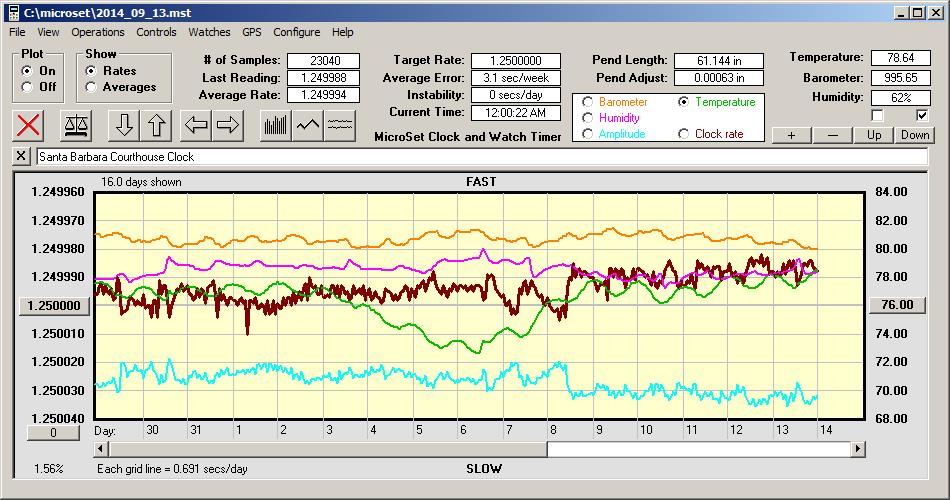Open the Help menu
950x500 pixels.
click(x=342, y=32)
